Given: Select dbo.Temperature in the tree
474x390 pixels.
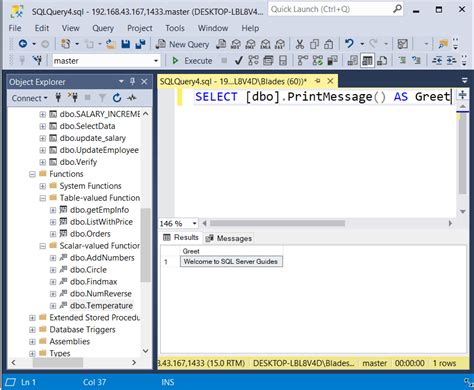Looking at the screenshot, I should point(101,306).
